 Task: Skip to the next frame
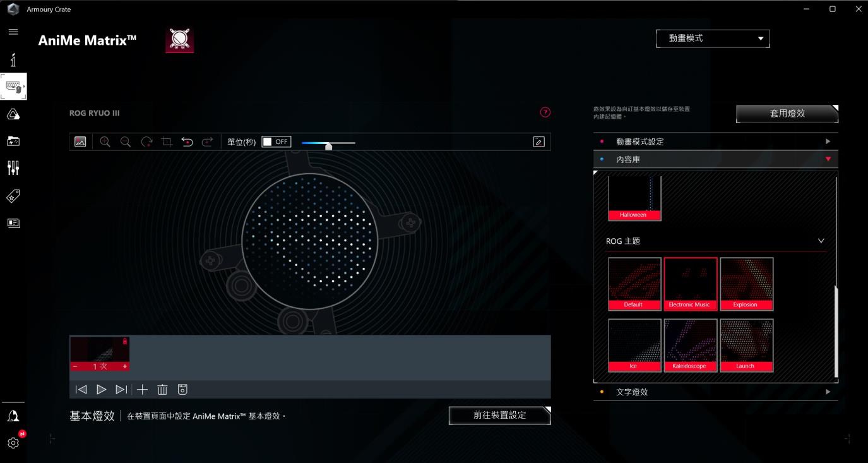(x=121, y=390)
